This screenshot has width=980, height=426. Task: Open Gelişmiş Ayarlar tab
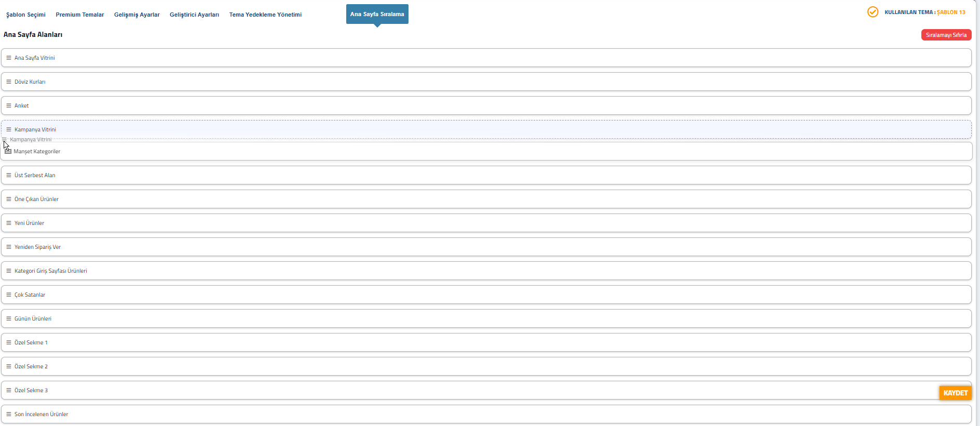click(137, 15)
